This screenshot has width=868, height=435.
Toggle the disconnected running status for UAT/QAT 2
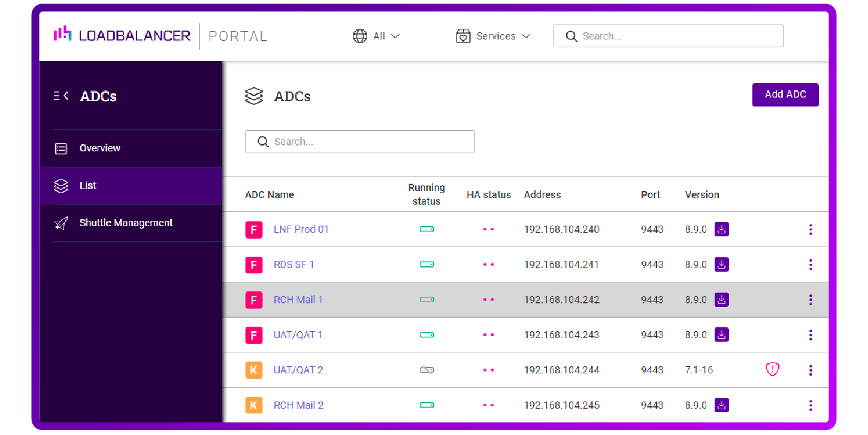pyautogui.click(x=427, y=370)
